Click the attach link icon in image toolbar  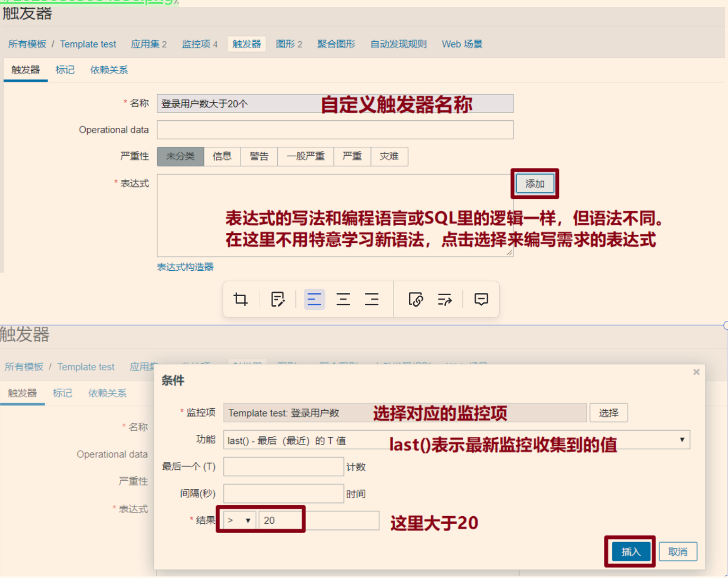tap(416, 299)
